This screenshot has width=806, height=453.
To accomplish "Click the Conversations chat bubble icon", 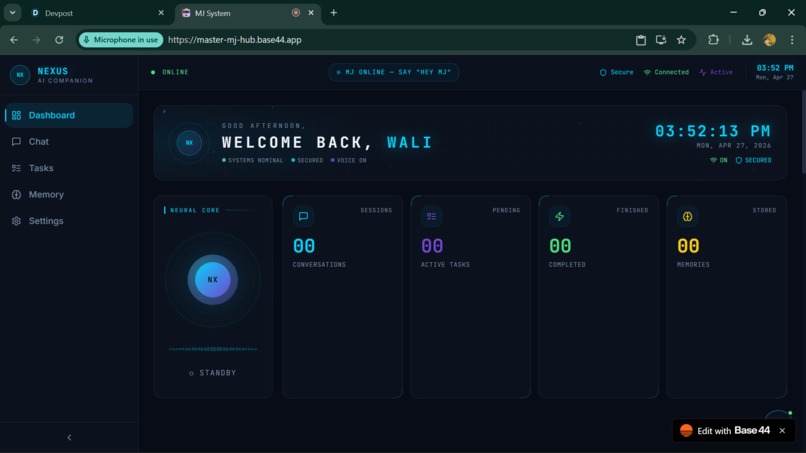I will 303,216.
